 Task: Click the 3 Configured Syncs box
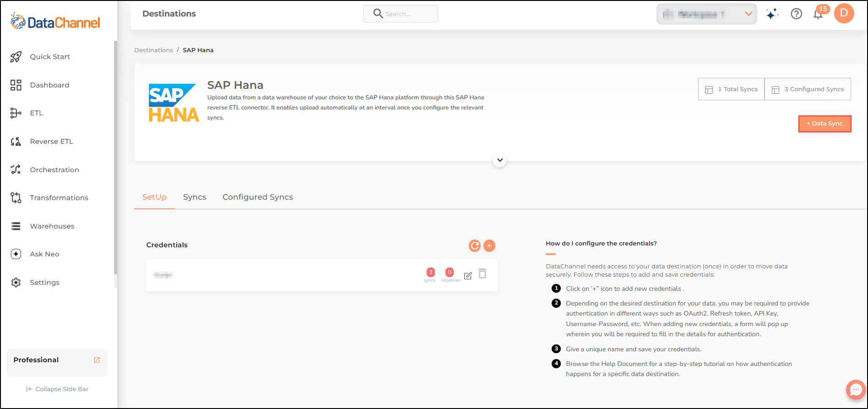pyautogui.click(x=808, y=89)
